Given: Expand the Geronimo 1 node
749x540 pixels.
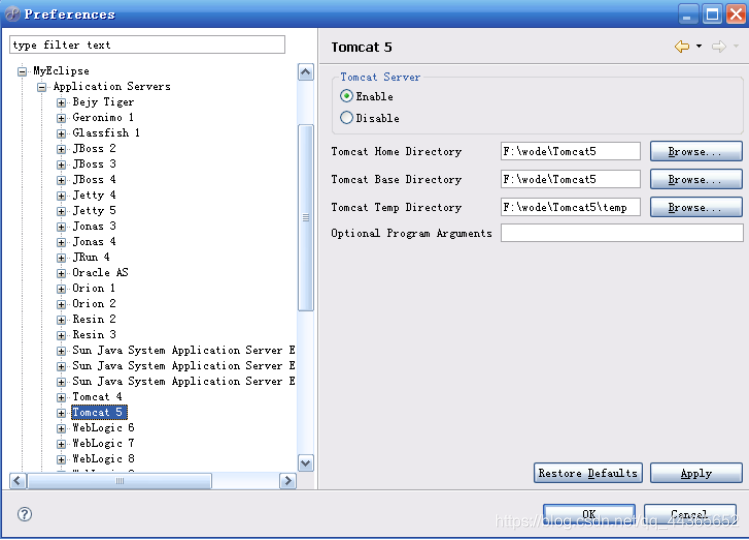Looking at the screenshot, I should pyautogui.click(x=61, y=118).
